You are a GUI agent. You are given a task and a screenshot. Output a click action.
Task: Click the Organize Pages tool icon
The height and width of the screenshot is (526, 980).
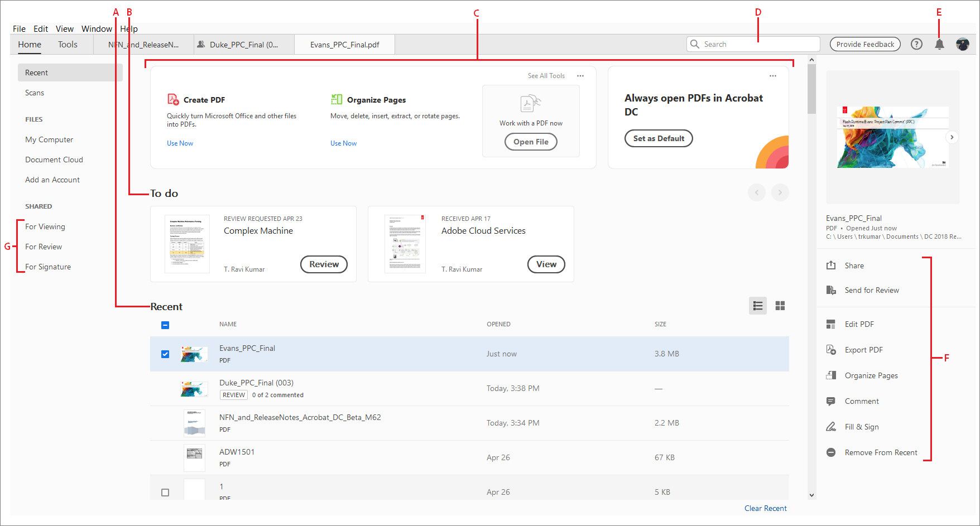point(337,99)
